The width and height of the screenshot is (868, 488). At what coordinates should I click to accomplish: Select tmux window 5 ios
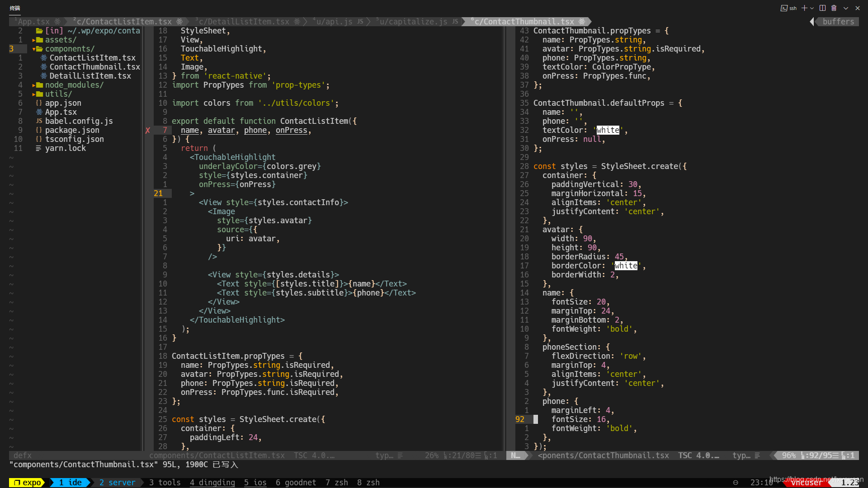[255, 483]
